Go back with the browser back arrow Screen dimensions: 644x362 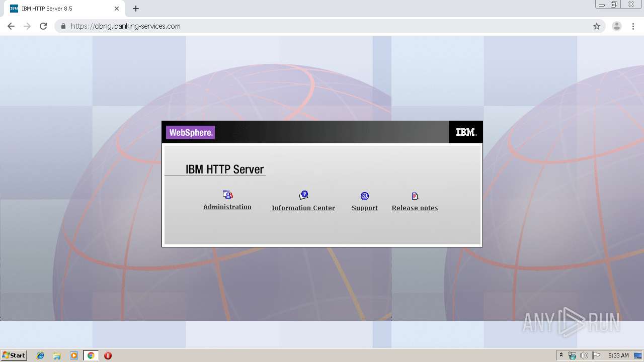click(x=11, y=26)
